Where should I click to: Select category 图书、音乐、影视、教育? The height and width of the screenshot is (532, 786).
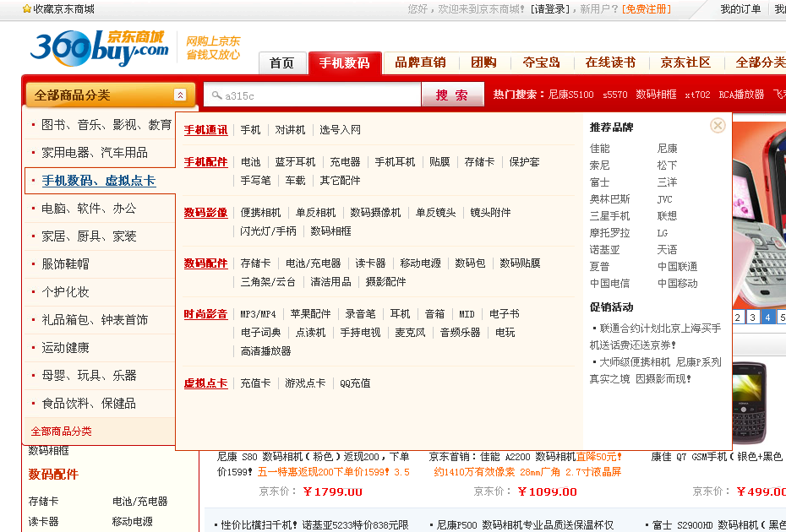tap(106, 125)
